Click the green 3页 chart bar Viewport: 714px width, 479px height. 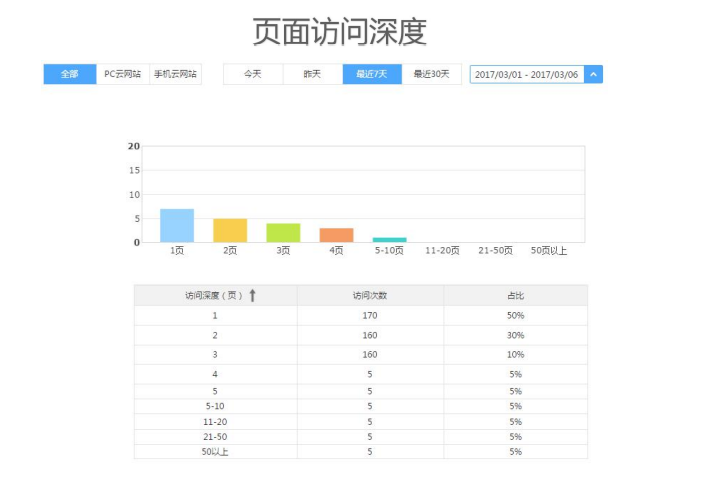click(x=283, y=233)
